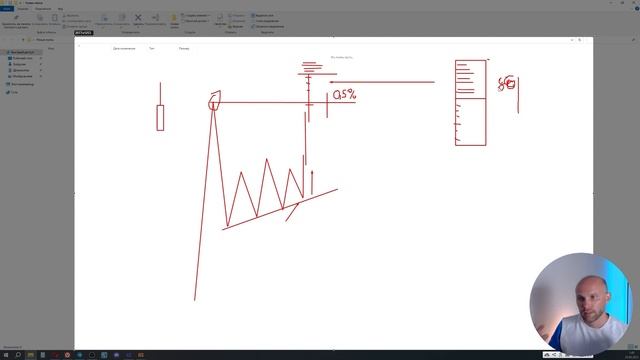The height and width of the screenshot is (360, 640).
Task: Open the Move to dropdown in ribbon
Action: pyautogui.click(x=104, y=21)
